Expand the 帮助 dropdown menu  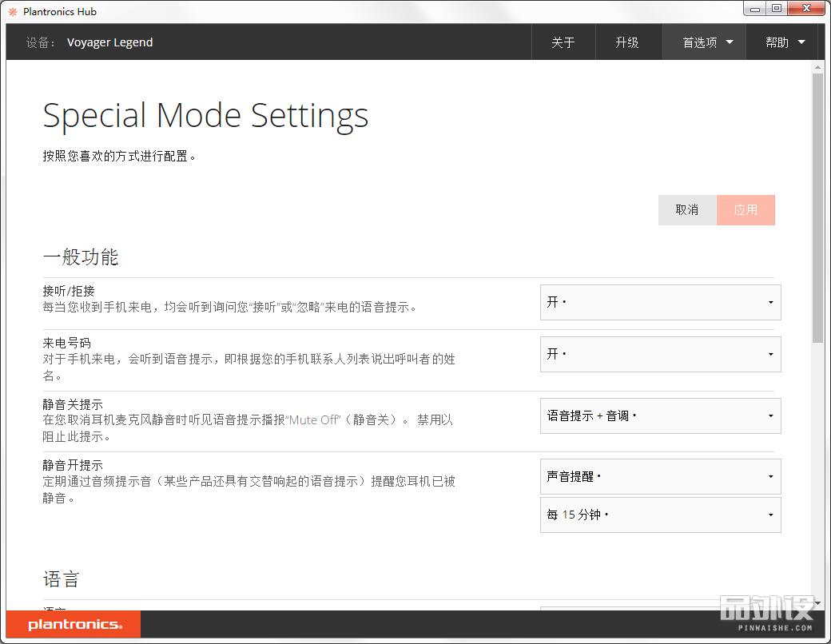[x=785, y=42]
